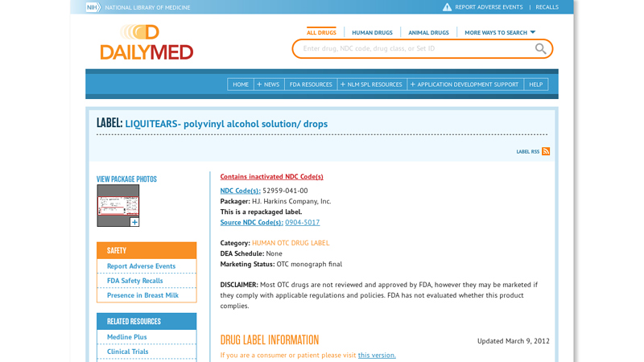Open the Home menu item
This screenshot has height=362, width=644.
click(241, 84)
